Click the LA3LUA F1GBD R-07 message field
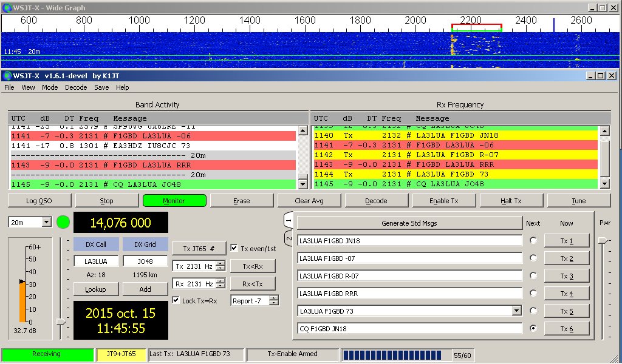The image size is (622, 364). click(409, 275)
